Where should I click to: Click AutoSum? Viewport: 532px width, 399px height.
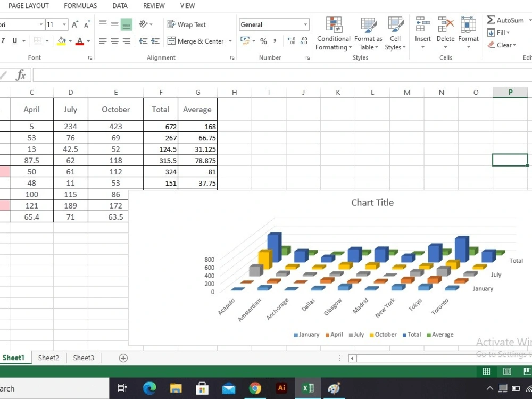(505, 20)
